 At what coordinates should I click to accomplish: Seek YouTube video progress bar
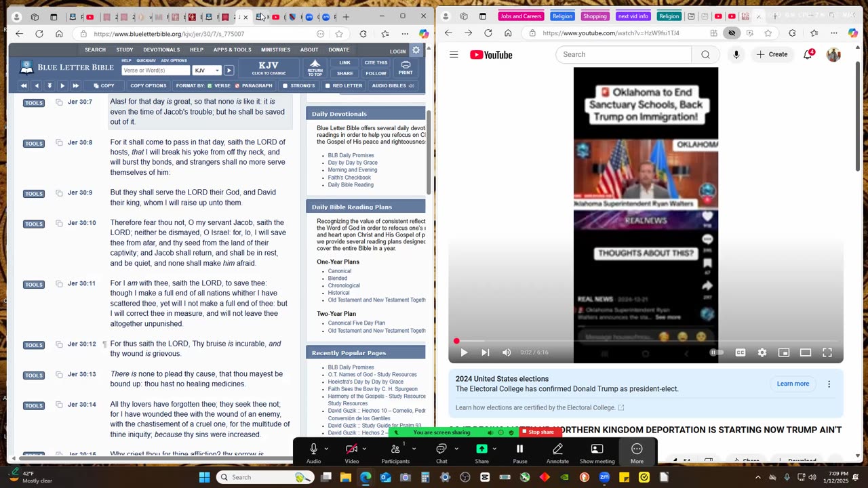(x=646, y=341)
